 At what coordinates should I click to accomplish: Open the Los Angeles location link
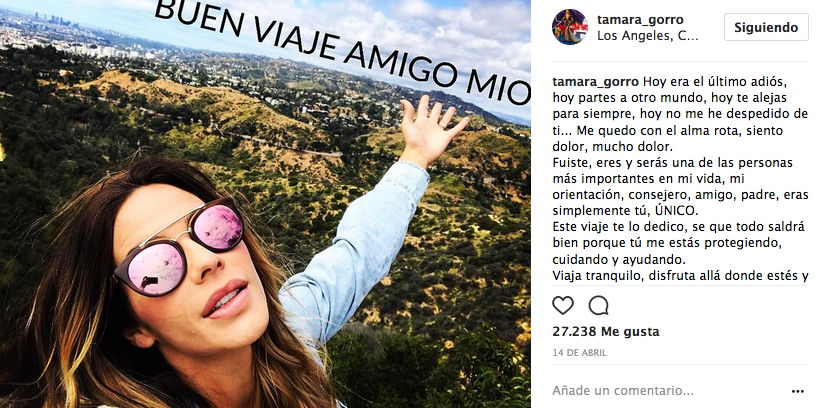click(x=647, y=36)
